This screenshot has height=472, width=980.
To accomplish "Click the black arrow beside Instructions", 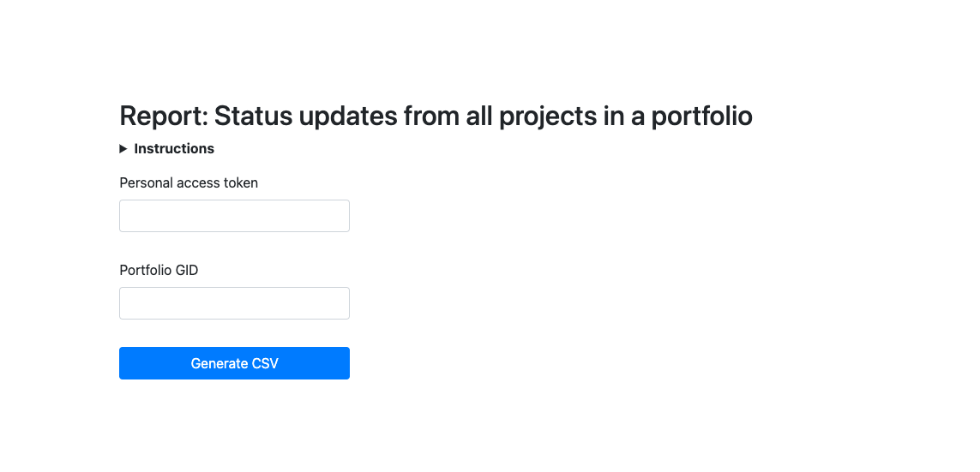I will tap(123, 148).
